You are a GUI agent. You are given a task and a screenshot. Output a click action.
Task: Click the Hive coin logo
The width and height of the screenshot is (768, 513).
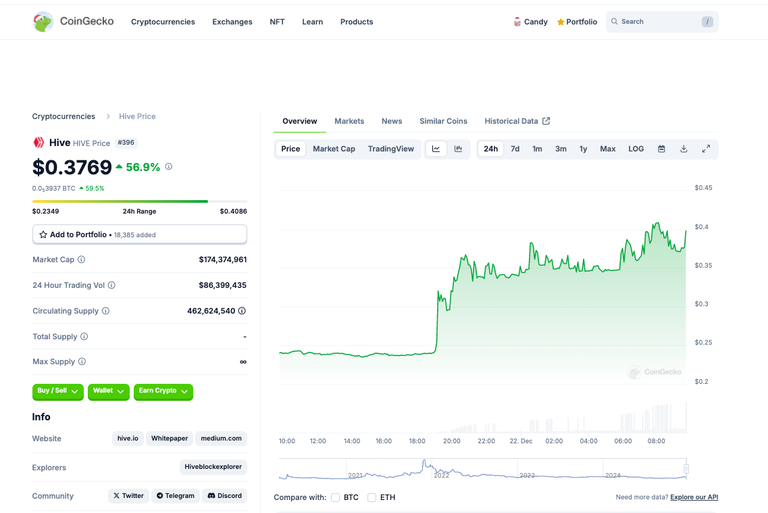click(x=38, y=143)
